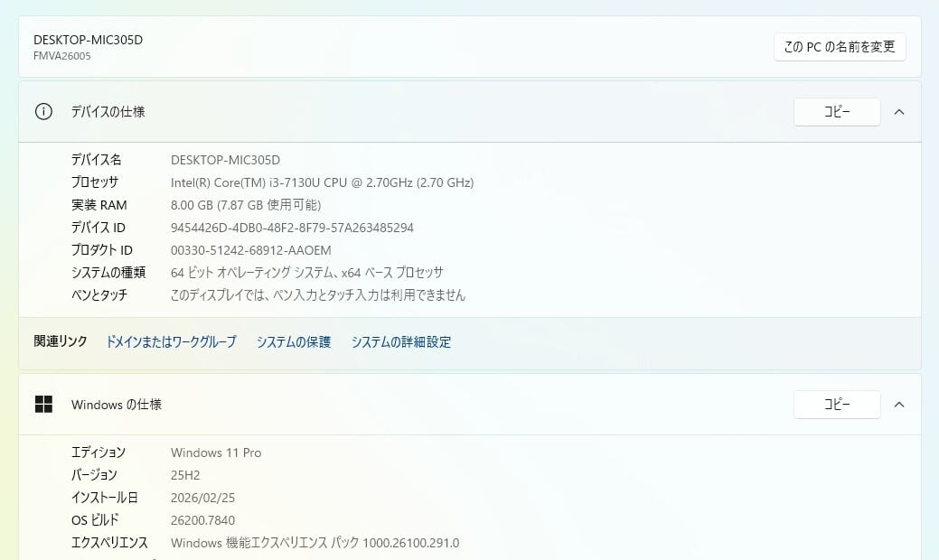Click the FMVA26005 model label
The image size is (939, 560).
point(62,56)
